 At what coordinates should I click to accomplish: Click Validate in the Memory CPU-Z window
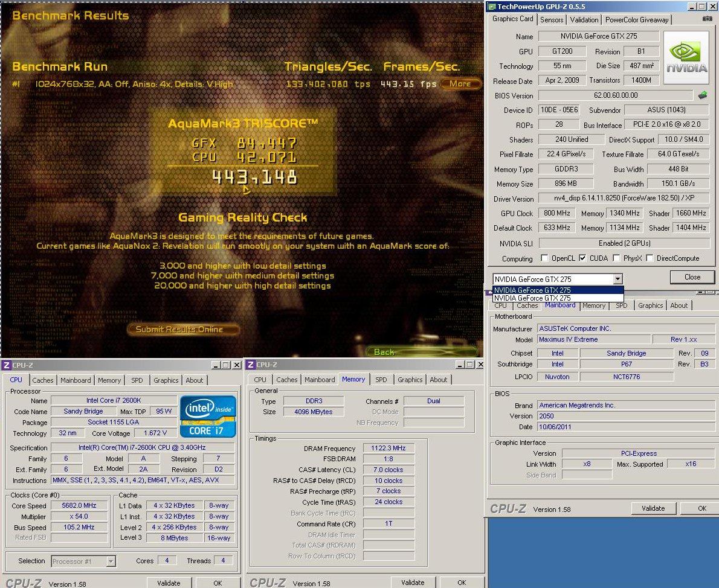(x=413, y=583)
